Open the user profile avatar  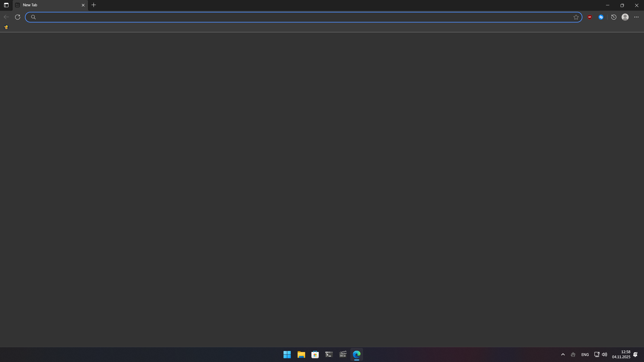(x=625, y=17)
